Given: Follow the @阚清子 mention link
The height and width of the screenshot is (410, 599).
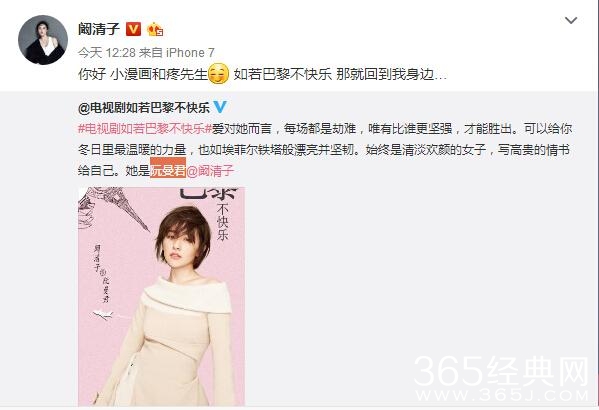Looking at the screenshot, I should tap(210, 171).
